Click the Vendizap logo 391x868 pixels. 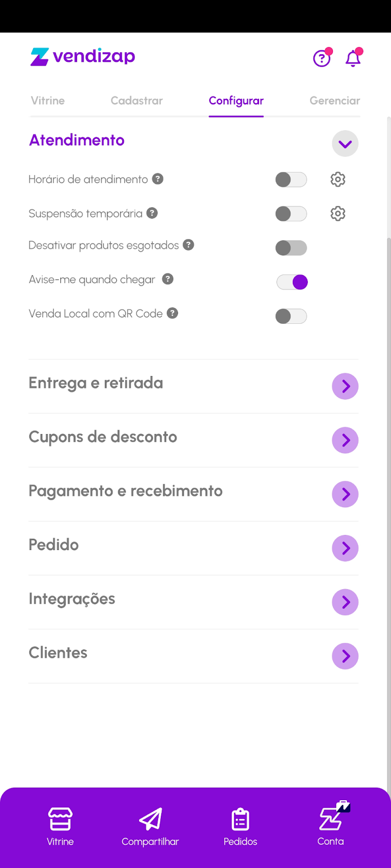(x=83, y=56)
